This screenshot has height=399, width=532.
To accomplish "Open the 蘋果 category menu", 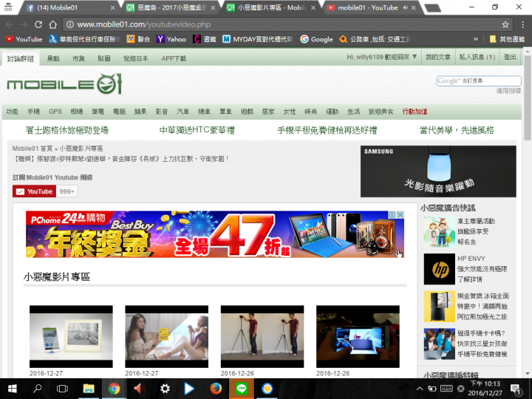I will point(140,112).
